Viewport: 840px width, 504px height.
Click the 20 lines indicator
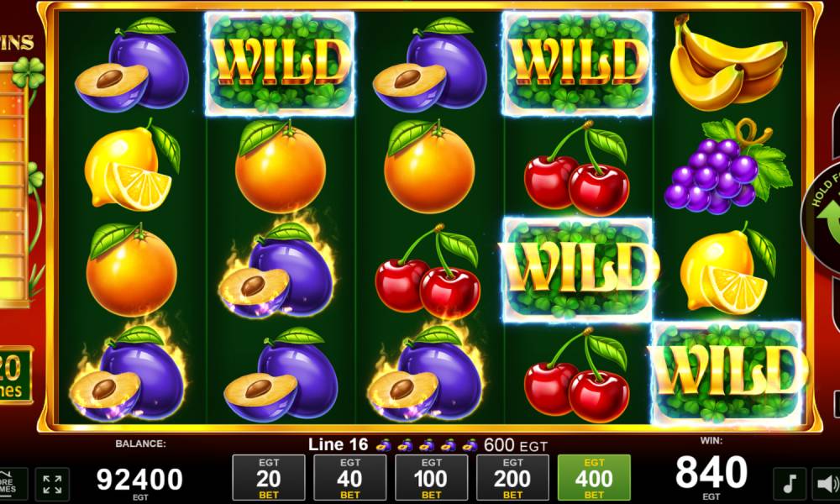tap(15, 375)
